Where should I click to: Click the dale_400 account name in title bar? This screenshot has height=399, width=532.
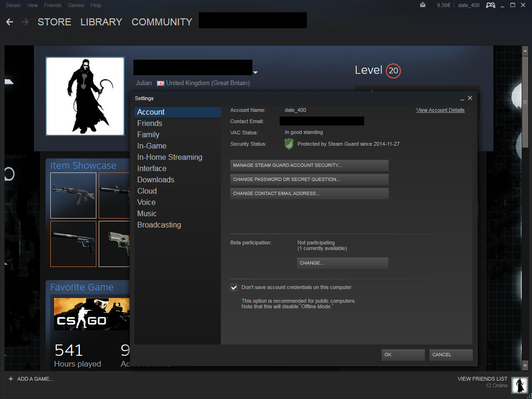(x=469, y=5)
